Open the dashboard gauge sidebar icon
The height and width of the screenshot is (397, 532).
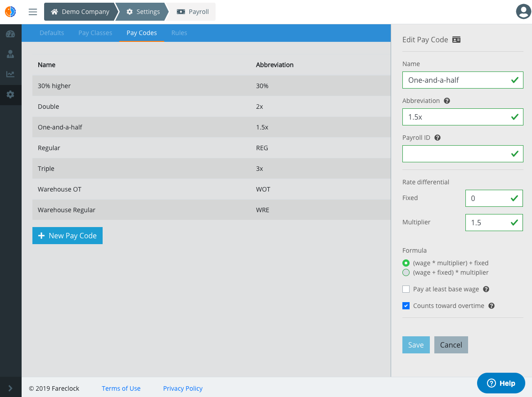(x=10, y=34)
